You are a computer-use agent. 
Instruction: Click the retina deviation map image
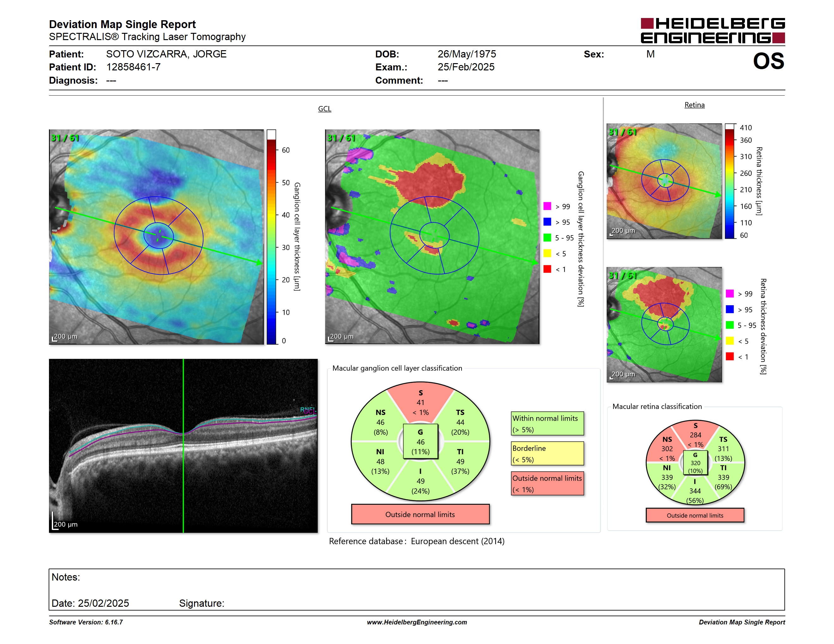coord(664,325)
